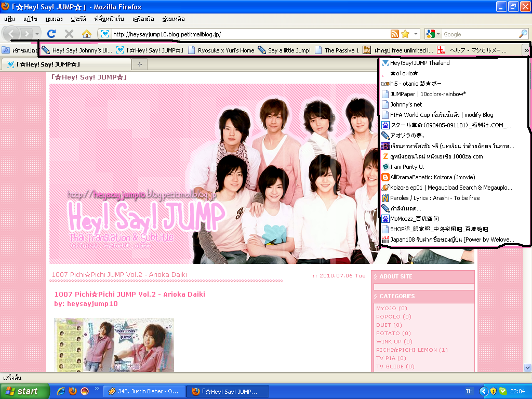Image resolution: width=532 pixels, height=399 pixels.
Task: Open the ประวัติ menu
Action: click(78, 19)
